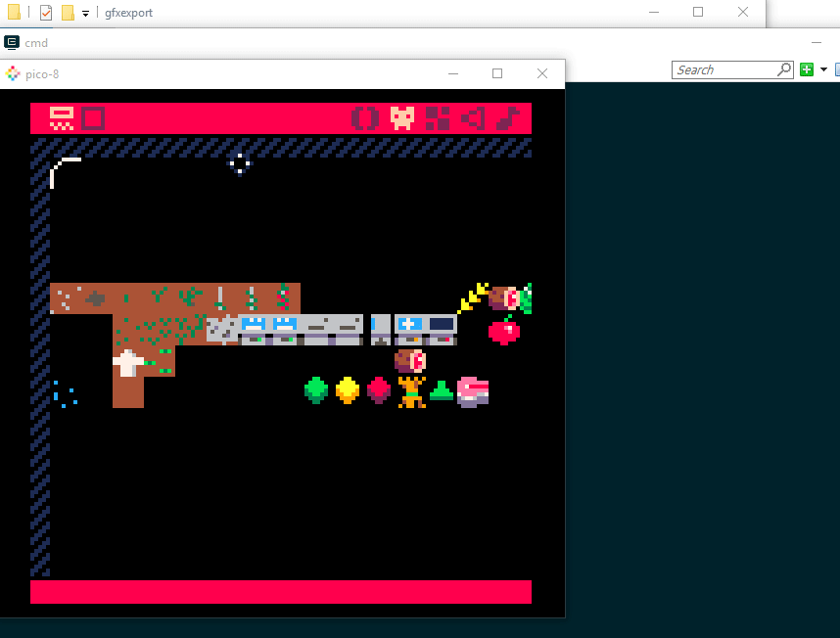Click the Search field in the cmd window
The image size is (840, 638).
click(x=724, y=70)
